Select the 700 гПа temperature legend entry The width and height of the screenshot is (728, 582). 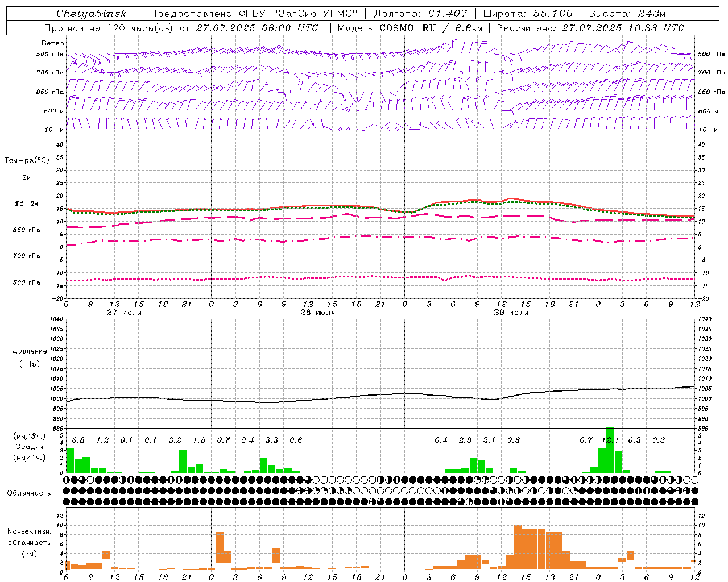pyautogui.click(x=27, y=256)
